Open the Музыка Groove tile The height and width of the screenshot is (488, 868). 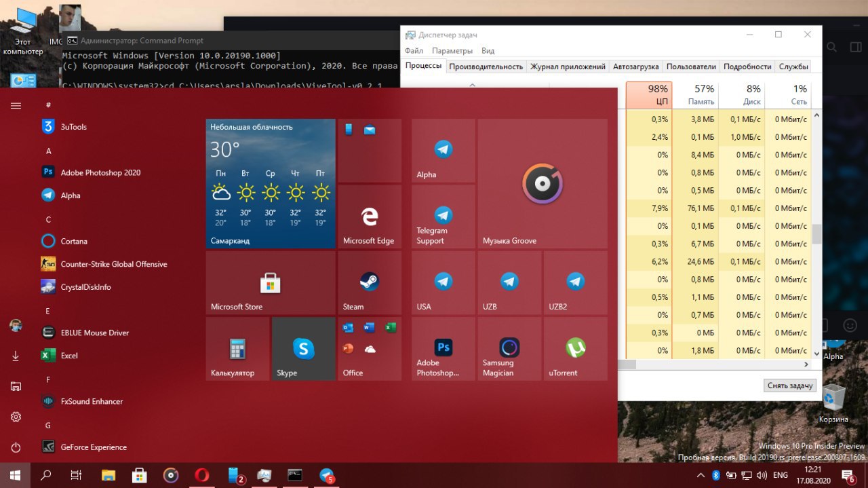pyautogui.click(x=542, y=184)
